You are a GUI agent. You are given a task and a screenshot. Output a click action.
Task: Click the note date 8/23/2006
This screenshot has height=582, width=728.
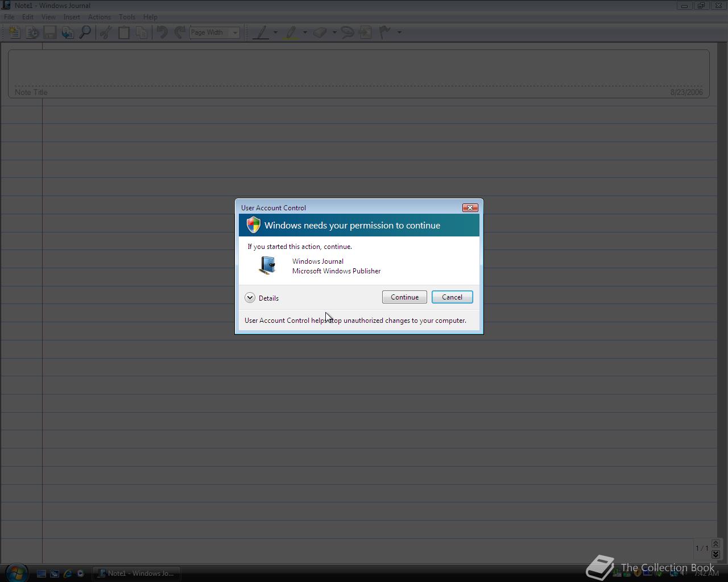pos(686,92)
